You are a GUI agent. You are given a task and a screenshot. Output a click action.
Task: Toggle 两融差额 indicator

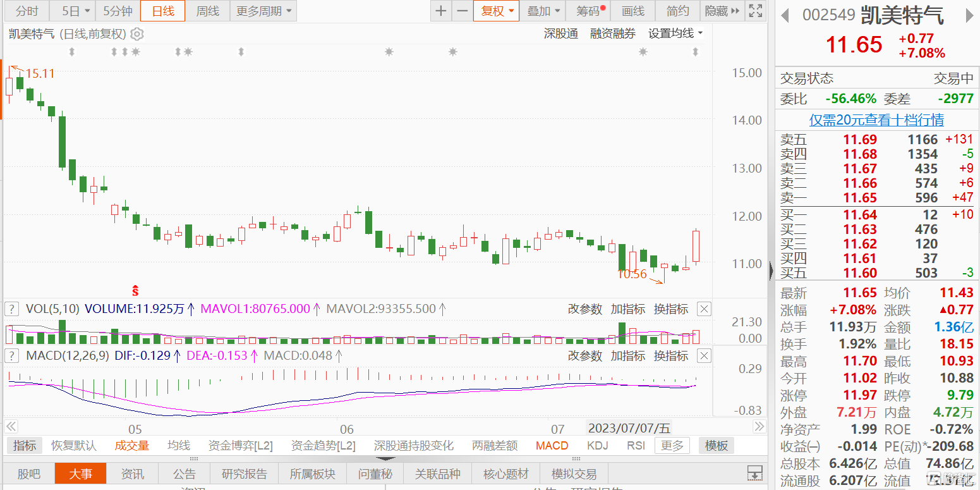495,446
